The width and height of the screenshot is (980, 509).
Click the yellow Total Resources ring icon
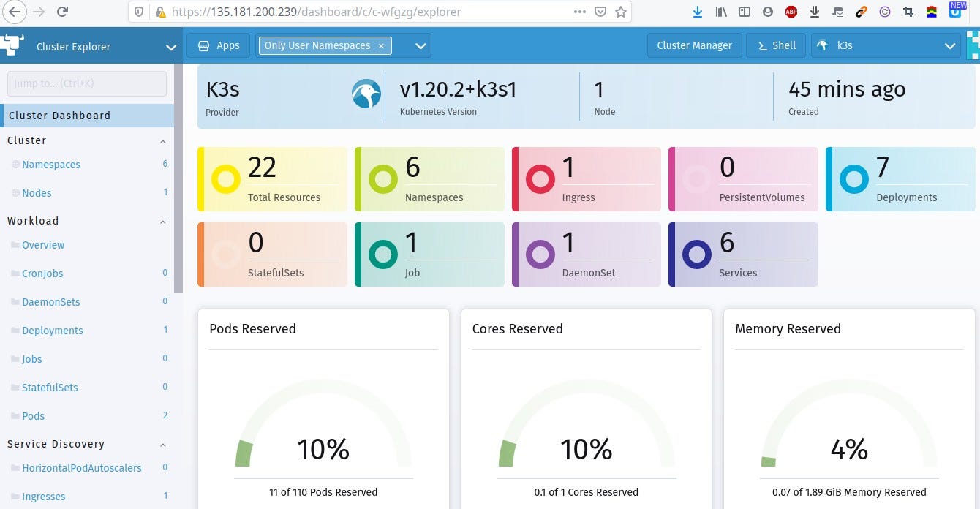(x=226, y=179)
